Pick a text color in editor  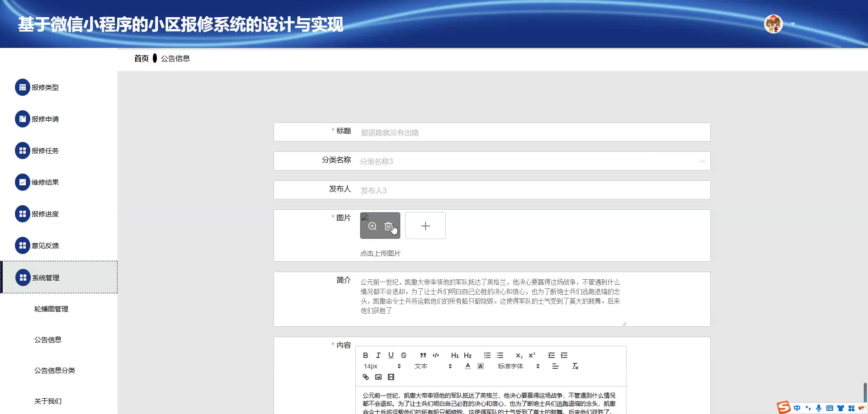tap(468, 366)
